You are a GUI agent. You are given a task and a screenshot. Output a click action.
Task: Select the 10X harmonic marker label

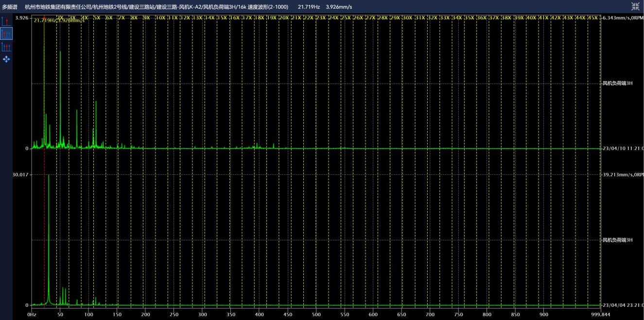(160, 17)
